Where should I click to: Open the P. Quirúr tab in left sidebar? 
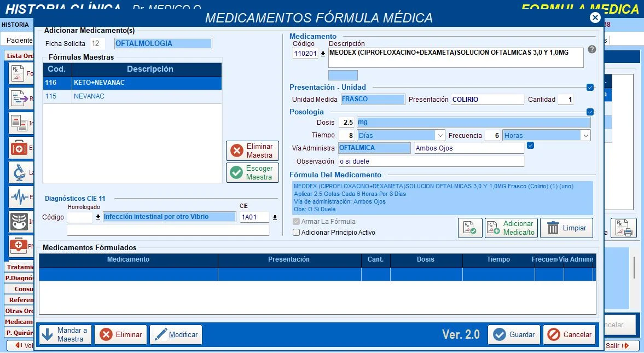(19, 332)
